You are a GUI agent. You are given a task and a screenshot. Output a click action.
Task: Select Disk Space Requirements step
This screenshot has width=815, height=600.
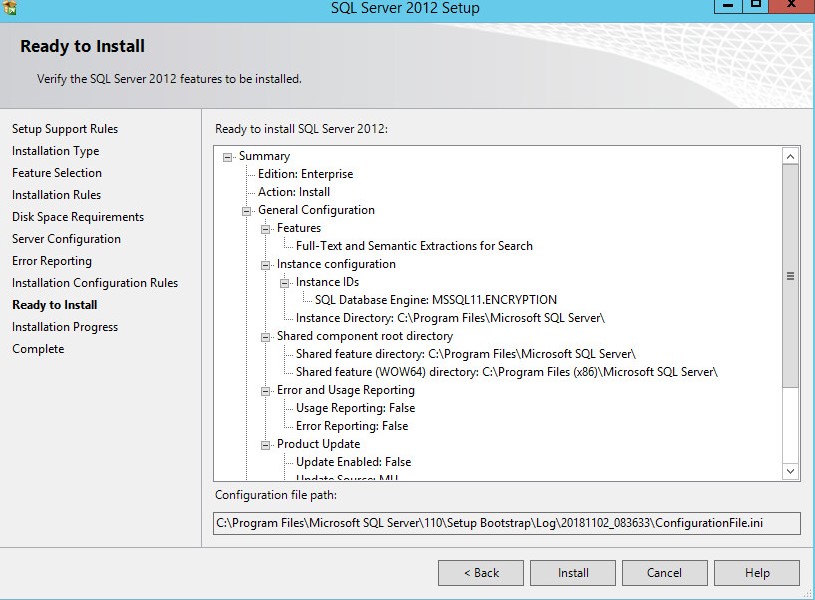point(78,217)
